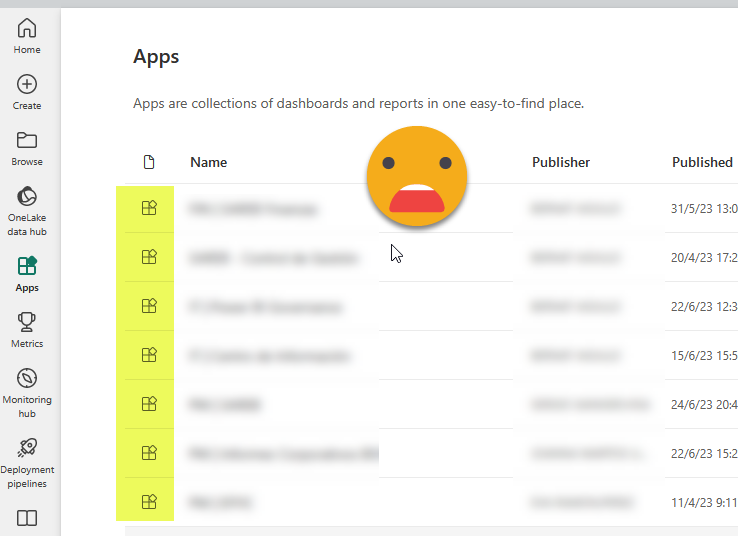Sort apps by the Publisher column header
The width and height of the screenshot is (738, 536).
tap(560, 162)
